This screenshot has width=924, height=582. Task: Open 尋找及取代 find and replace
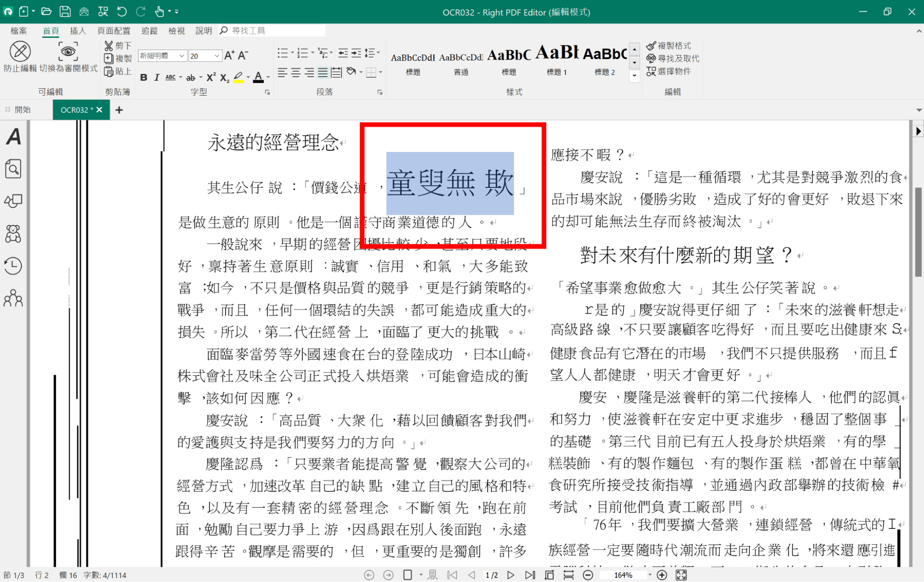tap(673, 58)
